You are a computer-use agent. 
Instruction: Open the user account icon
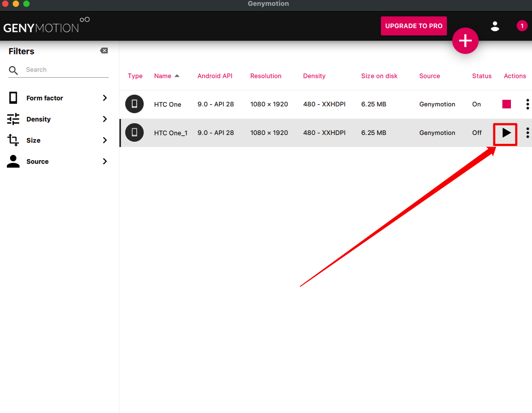[x=495, y=26]
